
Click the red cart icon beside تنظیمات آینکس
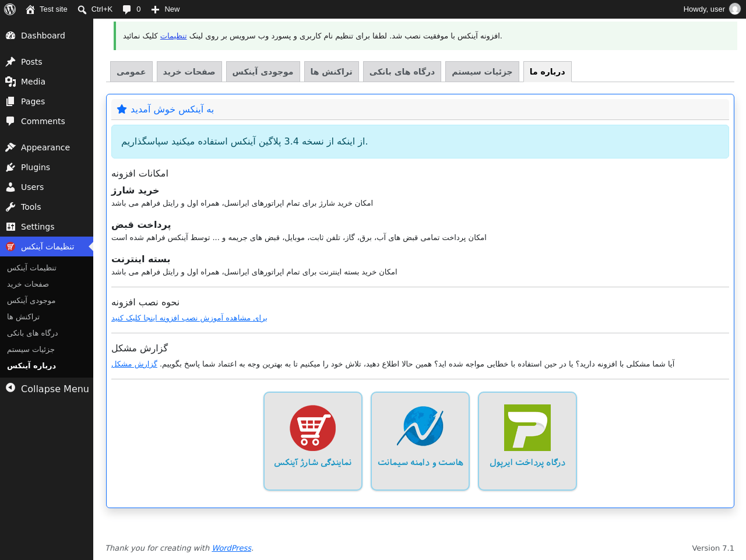(x=10, y=246)
